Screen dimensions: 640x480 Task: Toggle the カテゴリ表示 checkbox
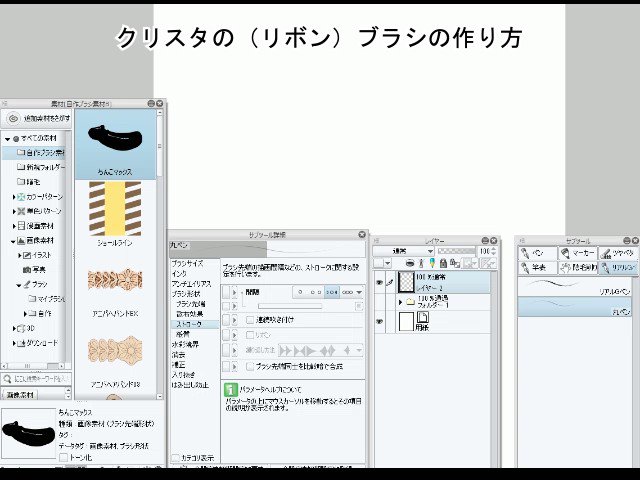176,458
